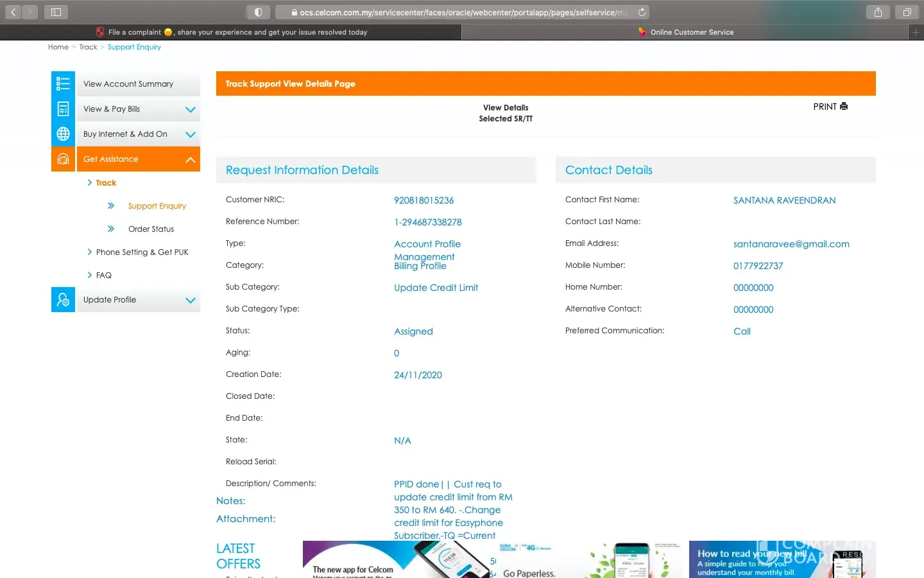Viewport: 924px width, 578px height.
Task: Click the View & Pay Bills document icon
Action: pos(63,109)
